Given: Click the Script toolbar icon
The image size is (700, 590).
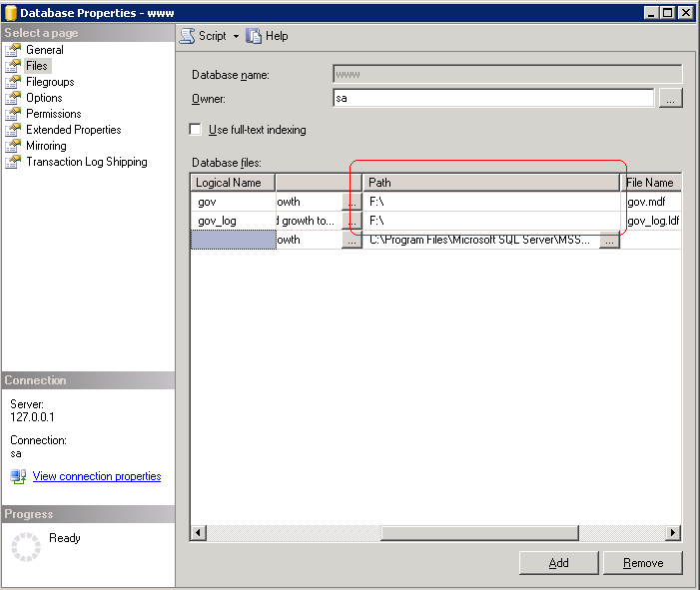Looking at the screenshot, I should click(188, 36).
